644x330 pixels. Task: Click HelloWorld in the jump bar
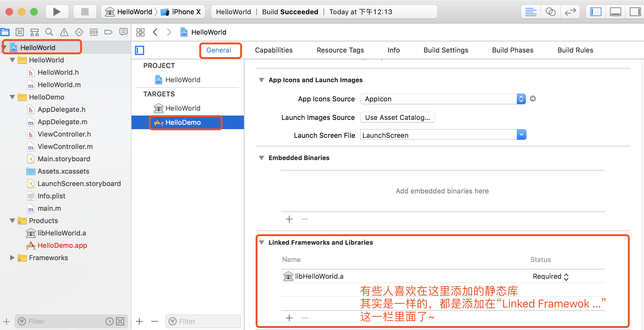(x=203, y=32)
